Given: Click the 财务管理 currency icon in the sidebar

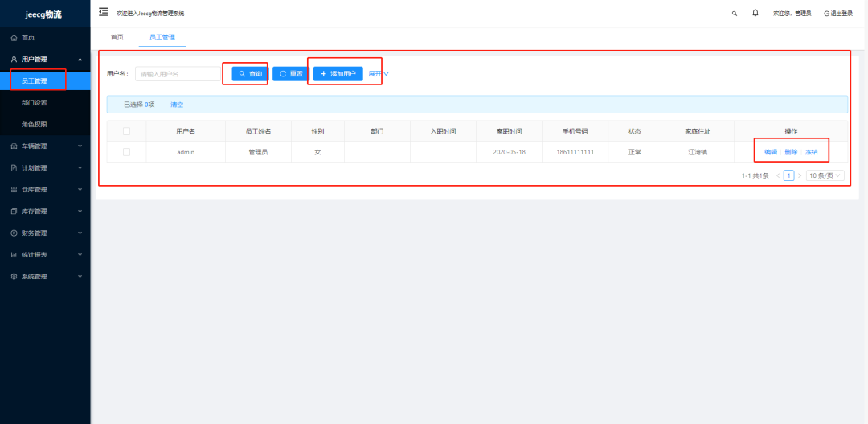Looking at the screenshot, I should click(x=14, y=233).
